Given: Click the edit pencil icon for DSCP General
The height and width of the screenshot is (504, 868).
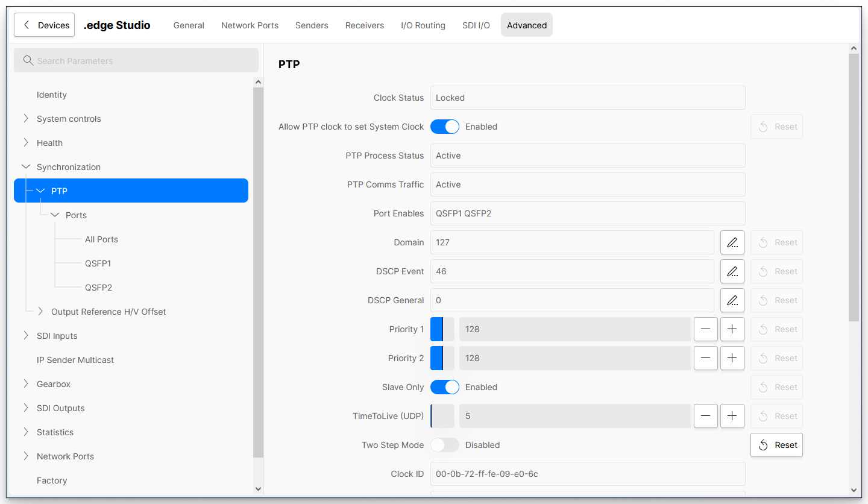Looking at the screenshot, I should (x=732, y=300).
